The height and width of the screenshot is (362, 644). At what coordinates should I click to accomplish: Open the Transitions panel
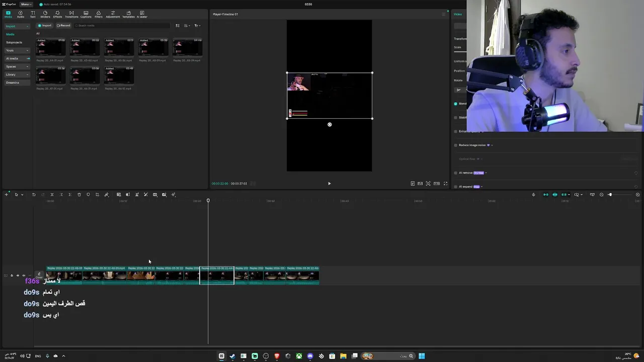pos(71,14)
